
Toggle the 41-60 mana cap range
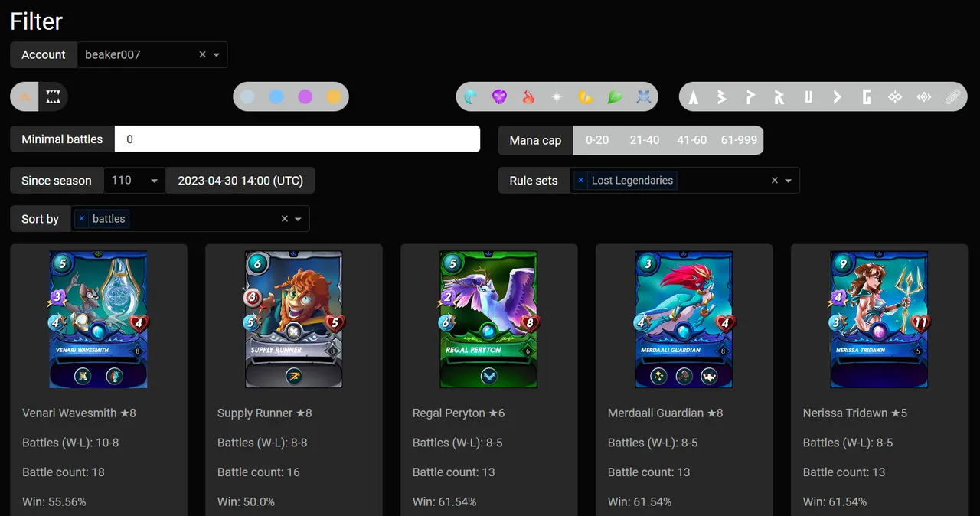[x=691, y=140]
